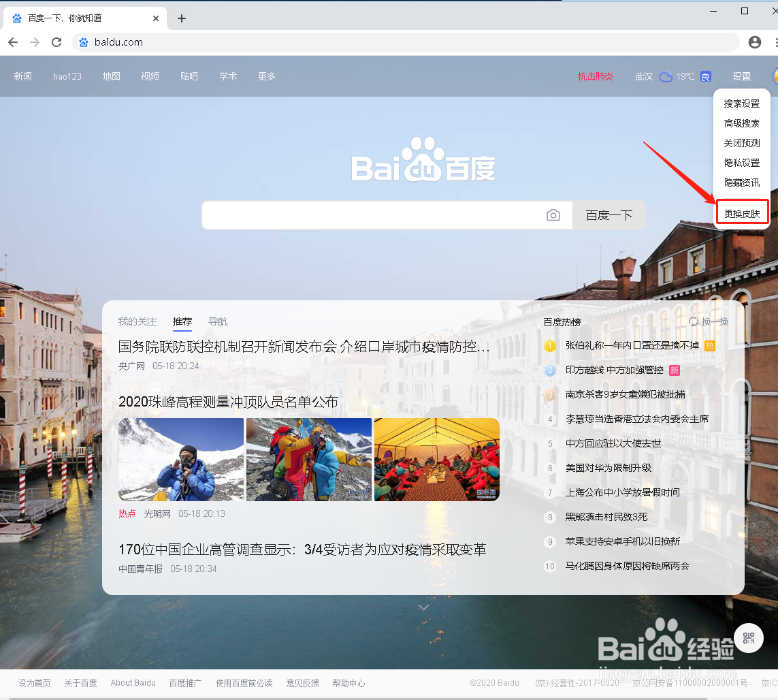This screenshot has height=700, width=778.
Task: Click the horizontal scrollbar at page bottom
Action: pos(358,698)
